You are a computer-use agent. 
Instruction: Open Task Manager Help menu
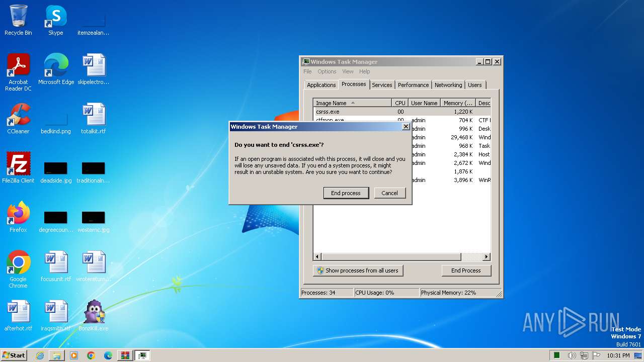point(365,71)
